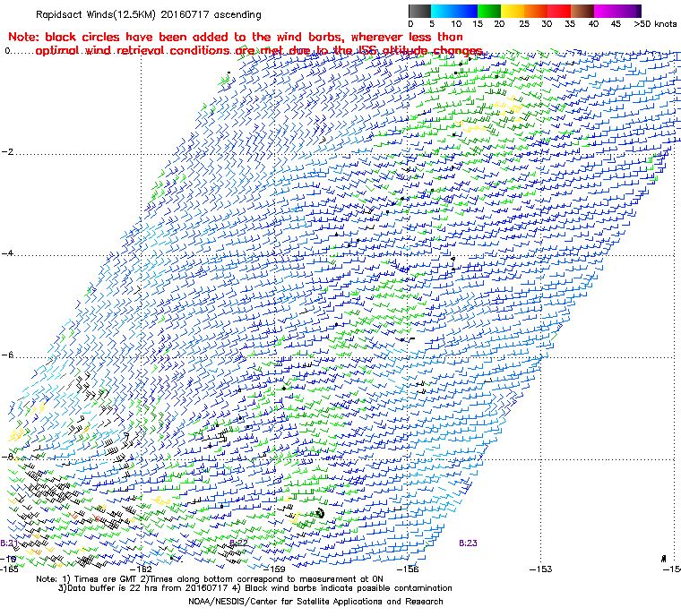Screen dimensions: 681x616
Task: Click the -156 longitude axis label
Action: (408, 569)
